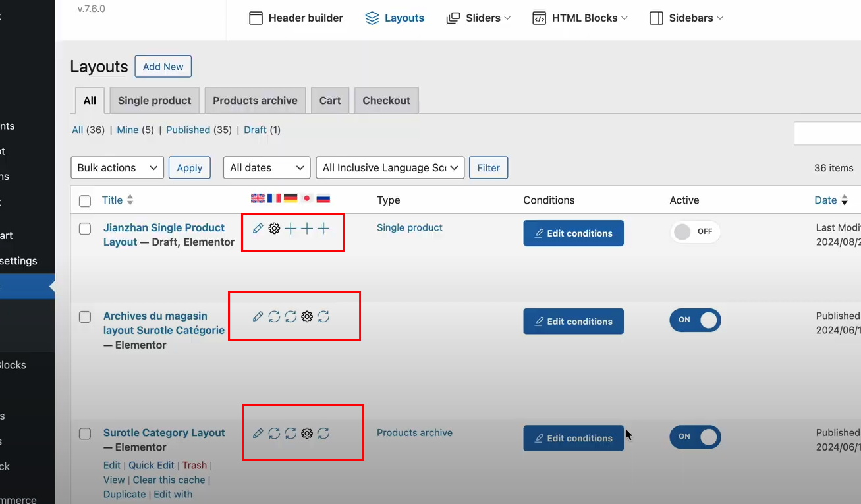Open Jianzhan Single Product Layout title link
The image size is (861, 504).
tap(164, 235)
